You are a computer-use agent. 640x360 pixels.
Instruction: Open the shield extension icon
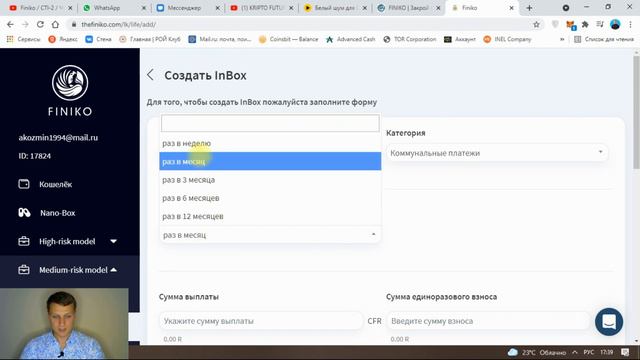(x=555, y=24)
